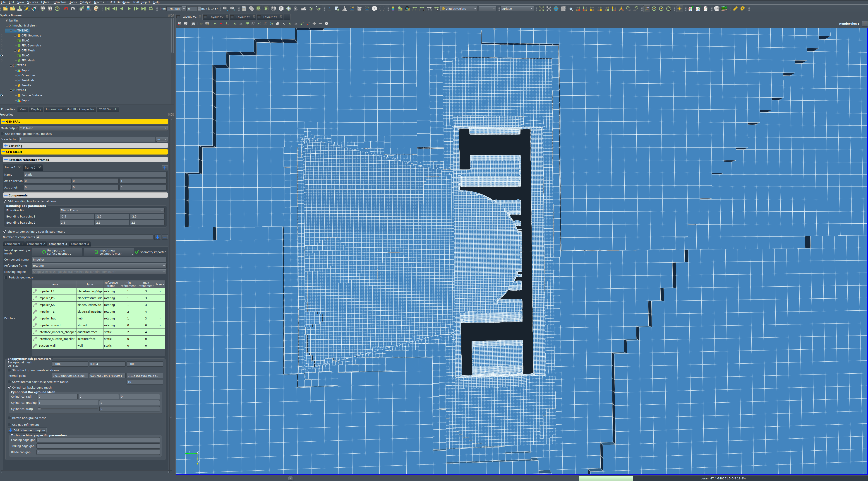Click the Component name Impeller field
The height and width of the screenshot is (481, 868).
pyautogui.click(x=99, y=260)
